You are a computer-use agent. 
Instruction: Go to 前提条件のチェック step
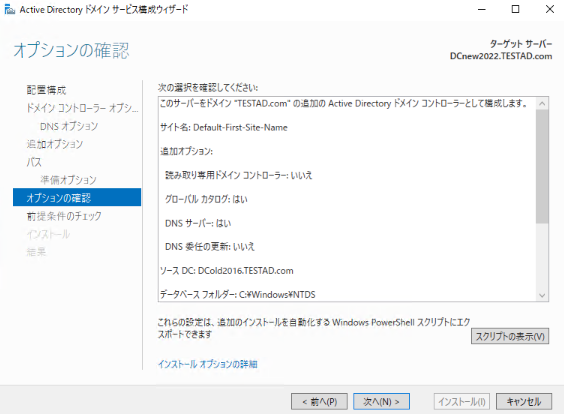(x=64, y=216)
